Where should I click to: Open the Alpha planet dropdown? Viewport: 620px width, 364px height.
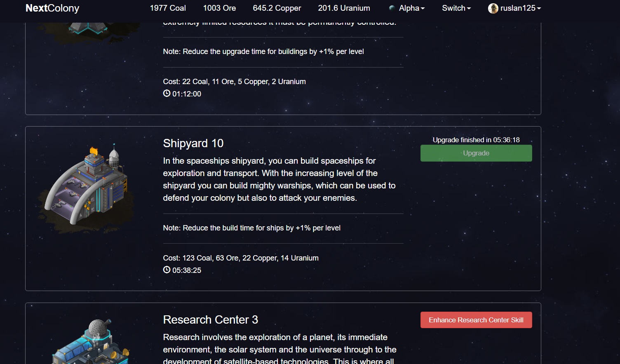pos(411,8)
